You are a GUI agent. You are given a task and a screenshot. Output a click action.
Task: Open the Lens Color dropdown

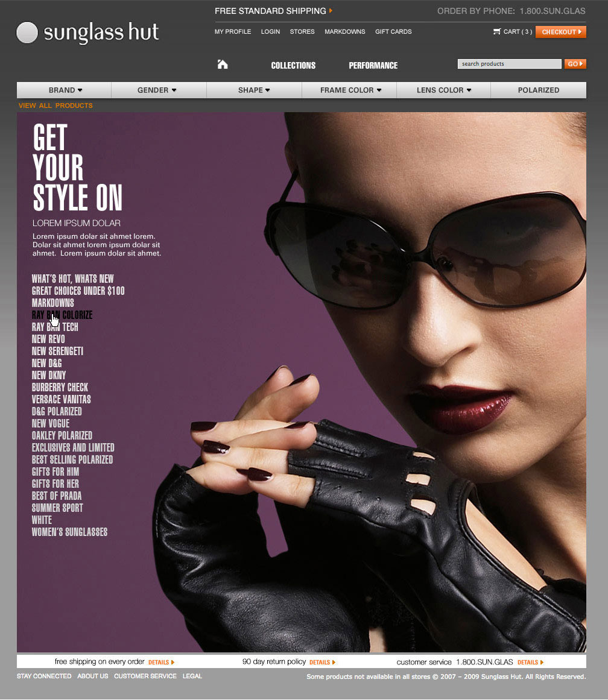coord(443,90)
